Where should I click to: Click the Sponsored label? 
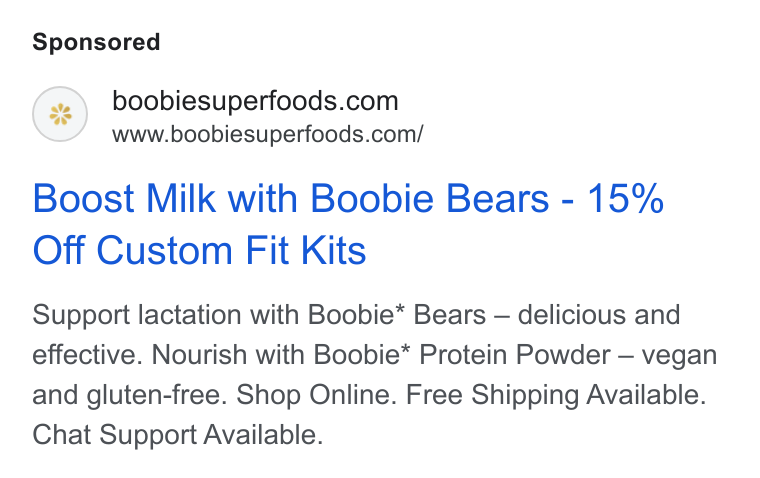point(96,42)
